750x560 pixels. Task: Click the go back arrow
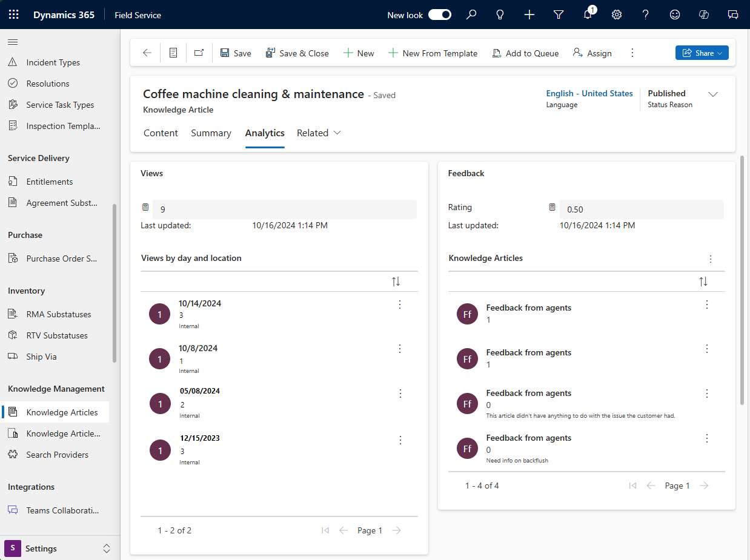tap(147, 53)
